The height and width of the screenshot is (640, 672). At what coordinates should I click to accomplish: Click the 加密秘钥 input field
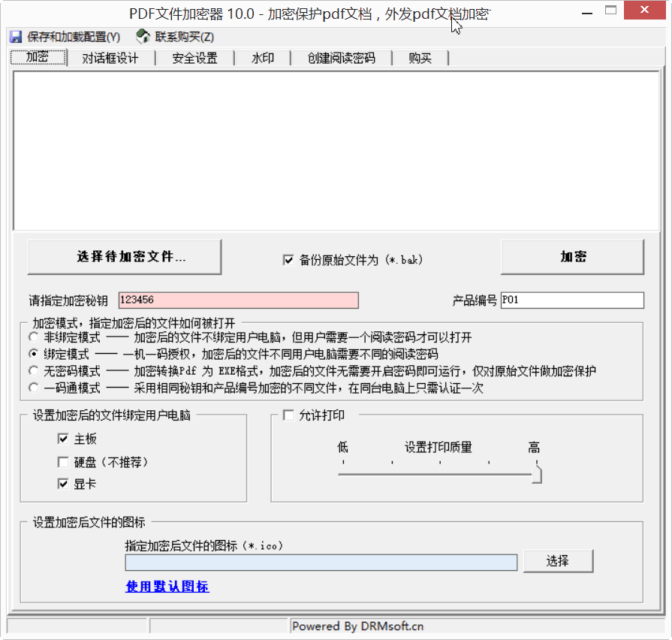pos(238,300)
